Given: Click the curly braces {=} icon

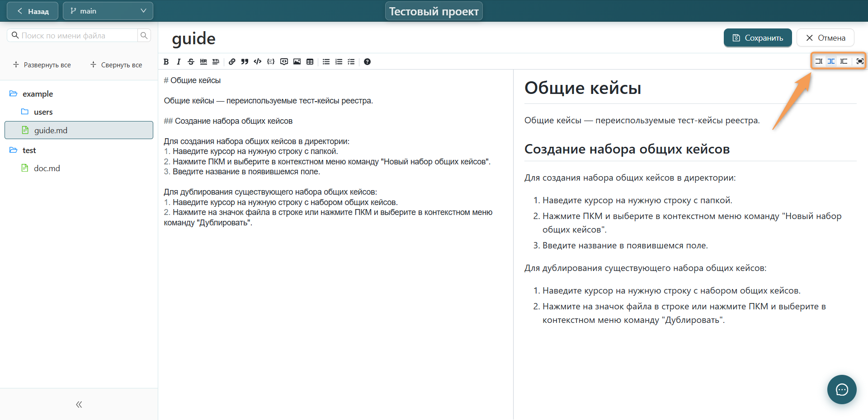Looking at the screenshot, I should tap(271, 62).
